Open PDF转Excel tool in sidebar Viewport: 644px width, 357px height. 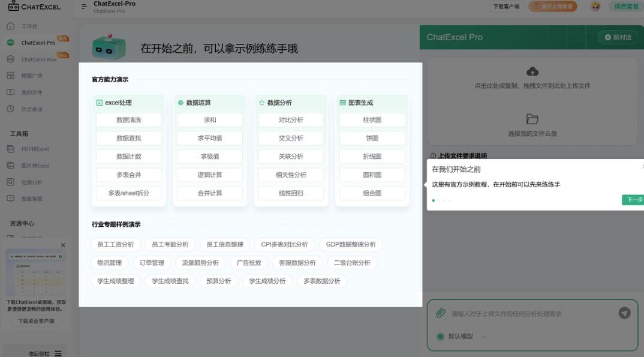coord(35,149)
